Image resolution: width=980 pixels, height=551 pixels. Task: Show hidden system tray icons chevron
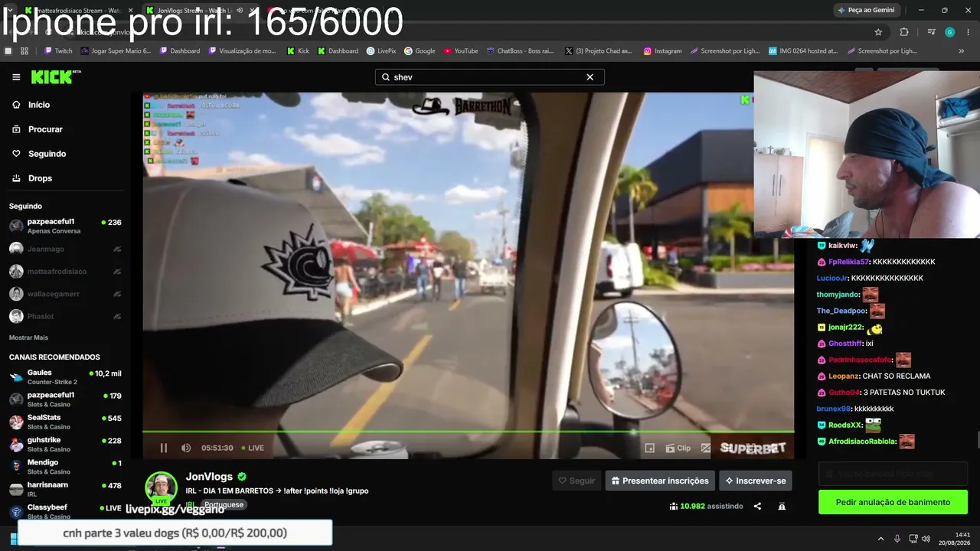pos(880,539)
